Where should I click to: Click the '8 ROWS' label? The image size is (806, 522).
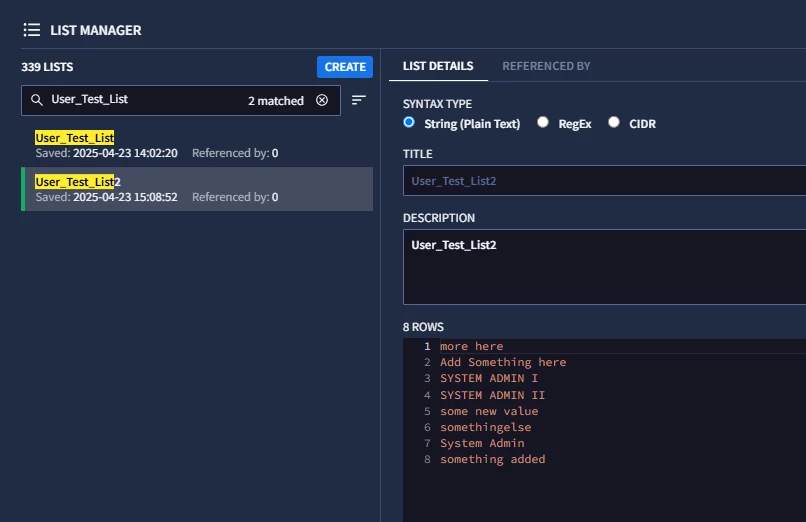click(x=423, y=327)
